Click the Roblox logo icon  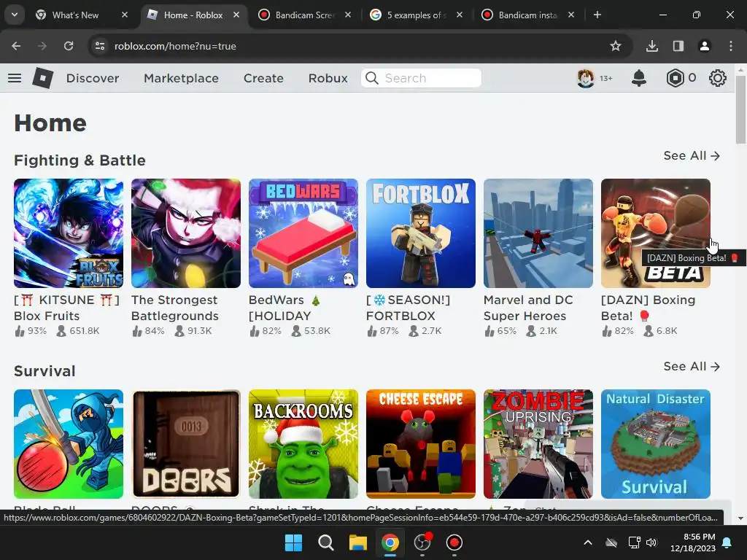click(43, 78)
